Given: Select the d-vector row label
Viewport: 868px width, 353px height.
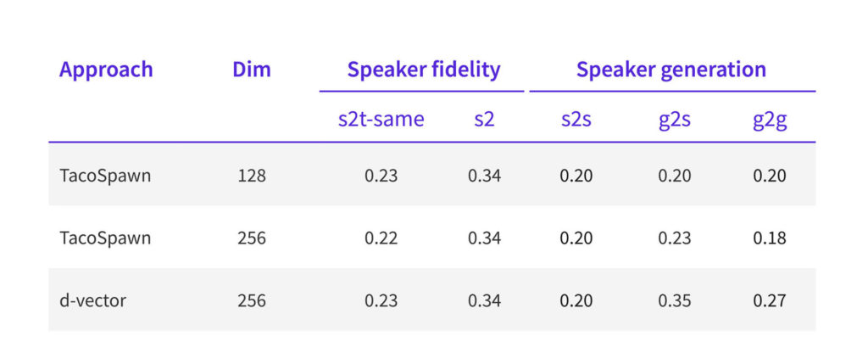Looking at the screenshot, I should (x=93, y=301).
